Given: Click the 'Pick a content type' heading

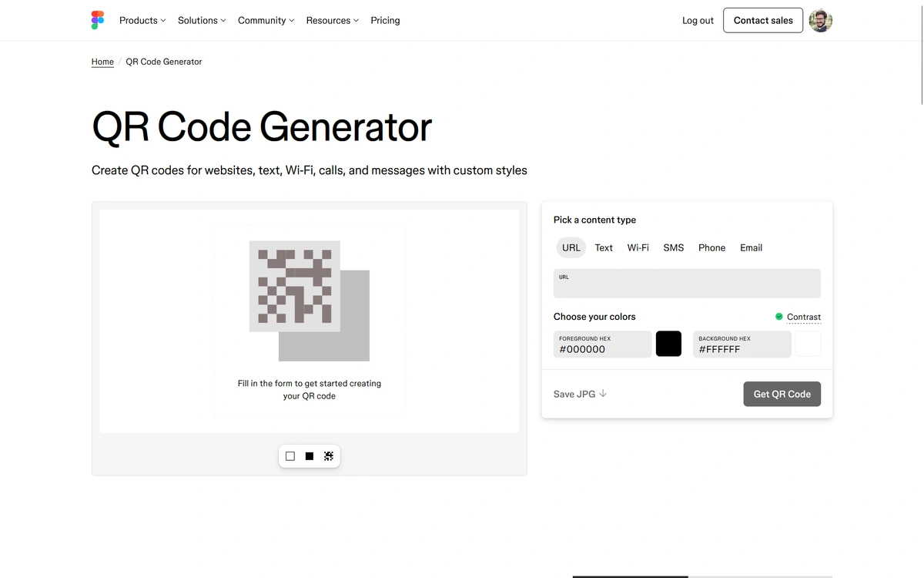Looking at the screenshot, I should click(x=594, y=220).
